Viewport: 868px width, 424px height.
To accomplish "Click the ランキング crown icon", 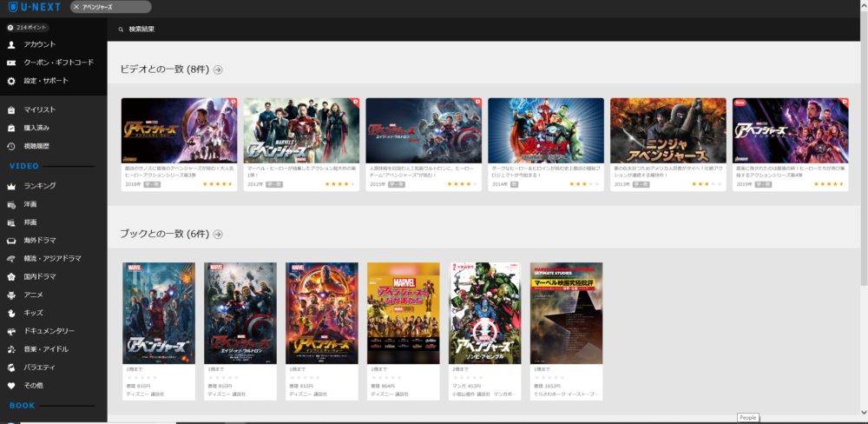I will (x=11, y=186).
